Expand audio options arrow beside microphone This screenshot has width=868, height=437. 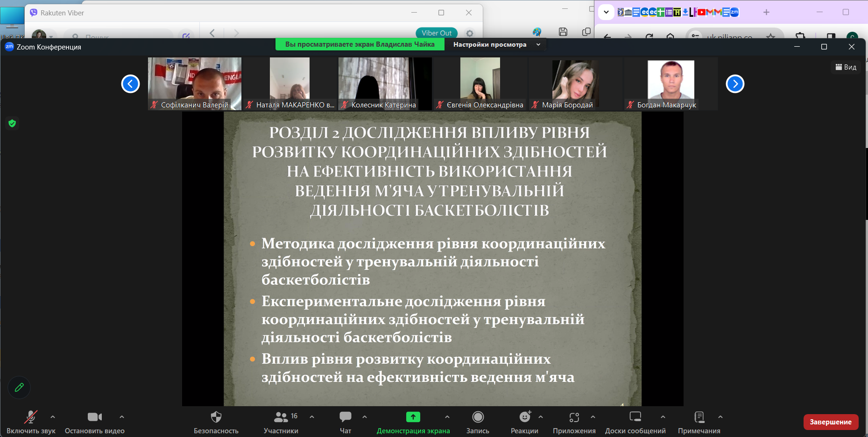53,417
